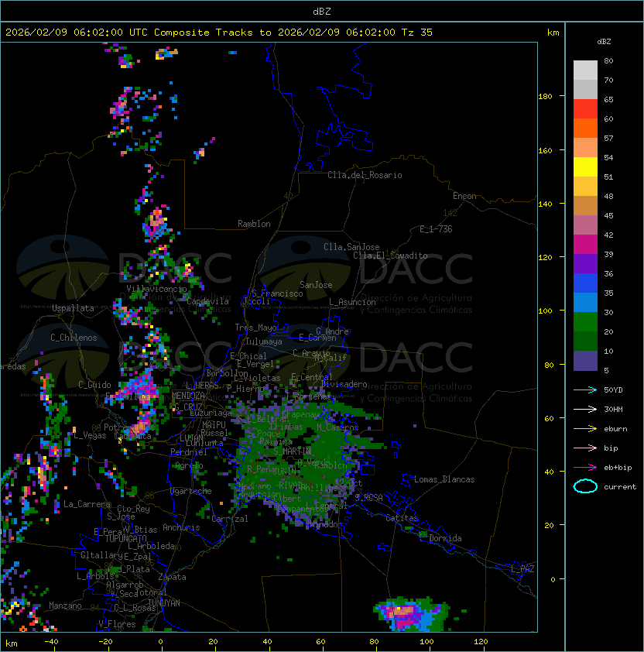Click the 'L_Dormida' map label

click(440, 538)
